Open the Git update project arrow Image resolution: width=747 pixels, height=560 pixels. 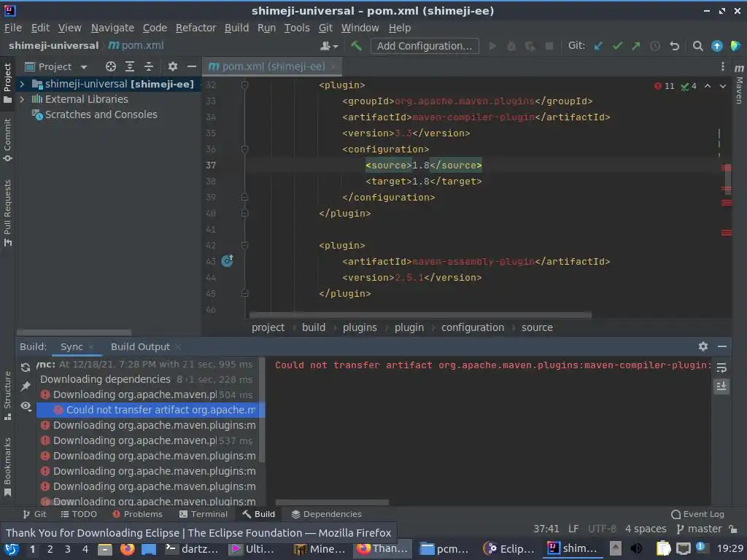pyautogui.click(x=598, y=46)
